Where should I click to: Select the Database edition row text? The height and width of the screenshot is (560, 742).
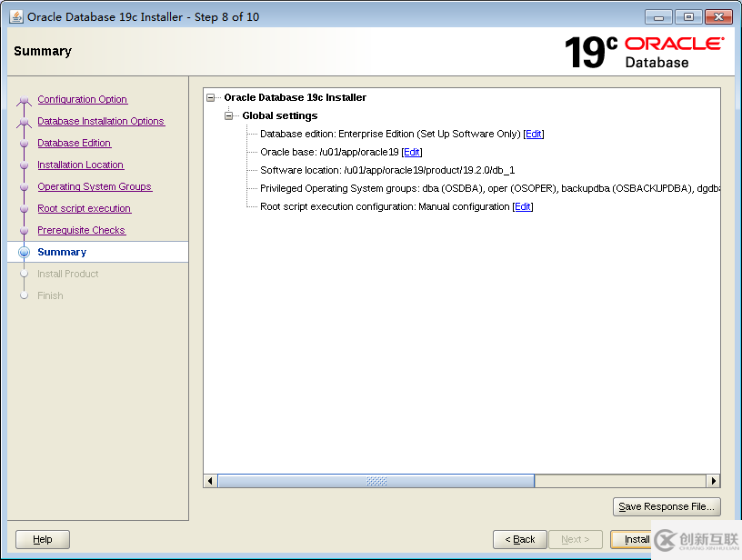click(x=390, y=135)
